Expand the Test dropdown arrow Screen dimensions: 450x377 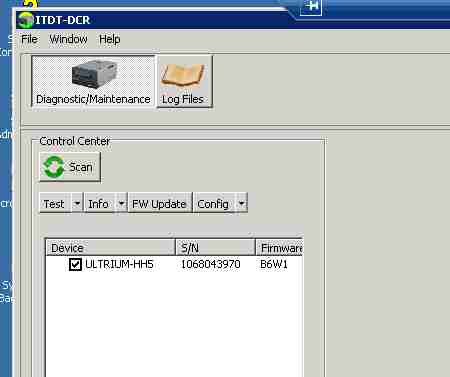point(77,203)
